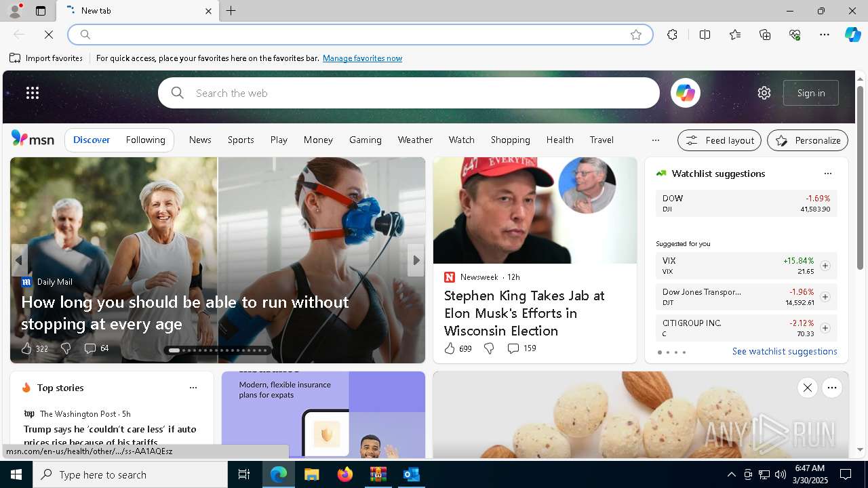Open Extensions puzzle icon

[672, 35]
